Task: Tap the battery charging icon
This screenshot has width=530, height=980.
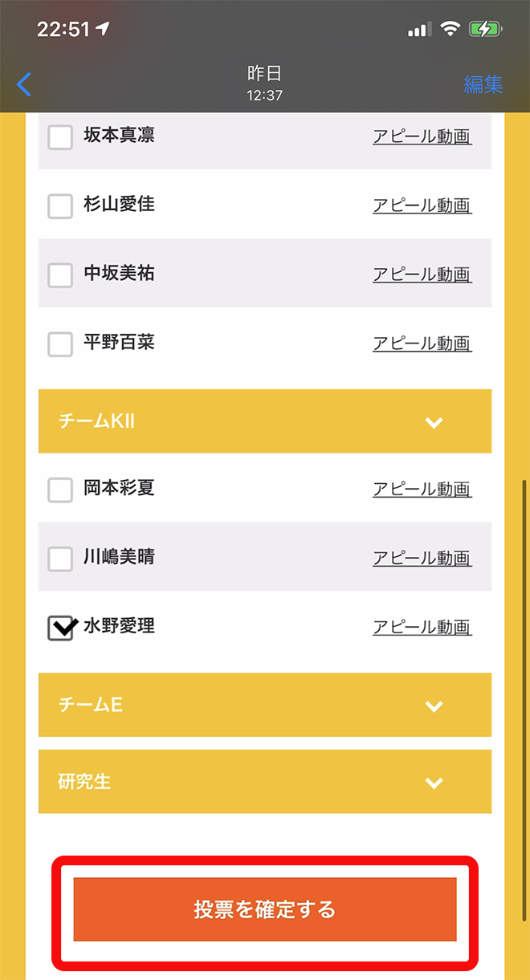Action: click(487, 30)
